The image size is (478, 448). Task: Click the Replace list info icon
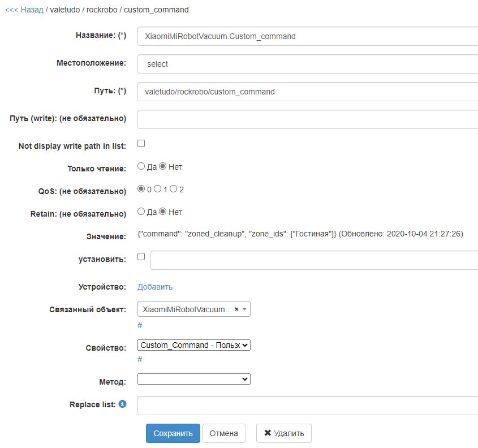122,404
